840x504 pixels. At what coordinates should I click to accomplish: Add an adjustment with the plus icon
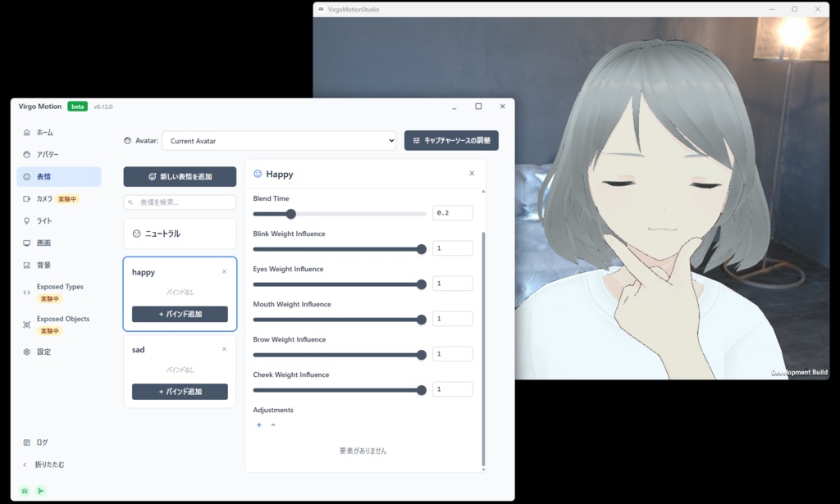(259, 425)
